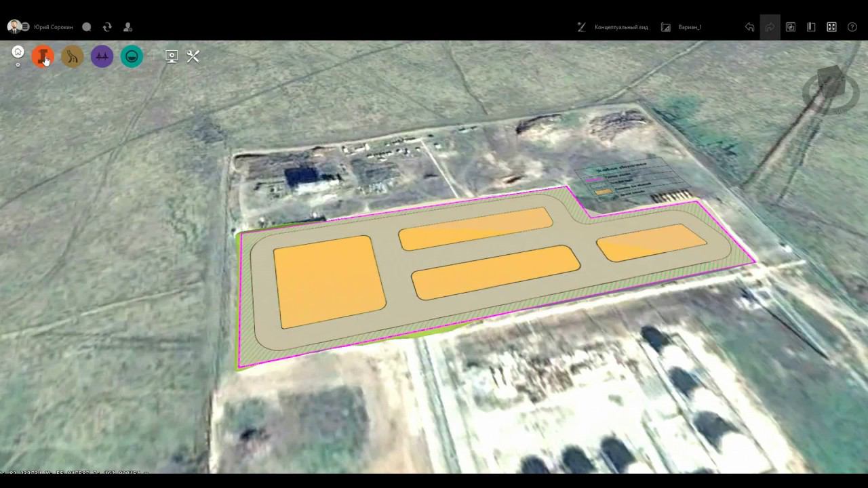Open the Вариан_1 proposal dropdown
868x488 pixels.
(690, 27)
